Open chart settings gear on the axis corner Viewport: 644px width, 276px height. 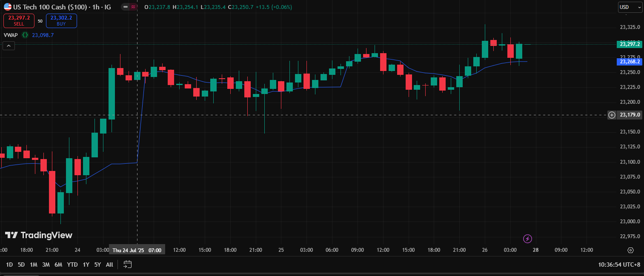click(x=630, y=250)
